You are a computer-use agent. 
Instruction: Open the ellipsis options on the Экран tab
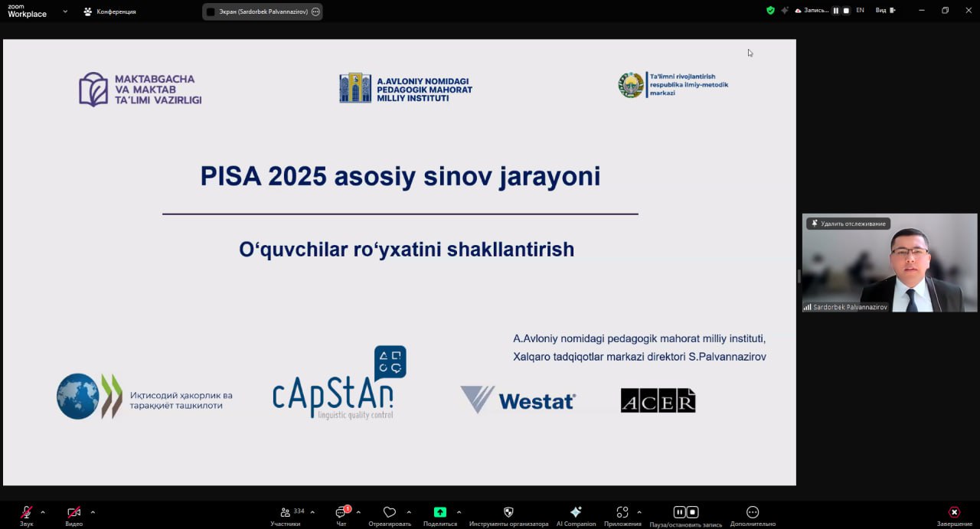point(315,11)
